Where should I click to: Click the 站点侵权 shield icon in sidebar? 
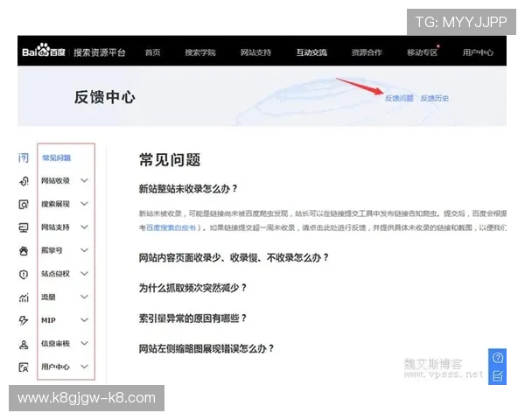click(24, 274)
